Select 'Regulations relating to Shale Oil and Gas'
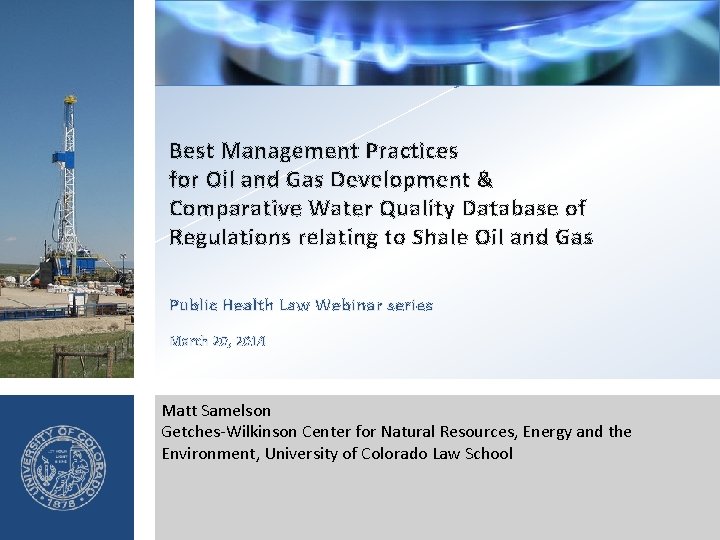The width and height of the screenshot is (720, 540). [x=381, y=237]
